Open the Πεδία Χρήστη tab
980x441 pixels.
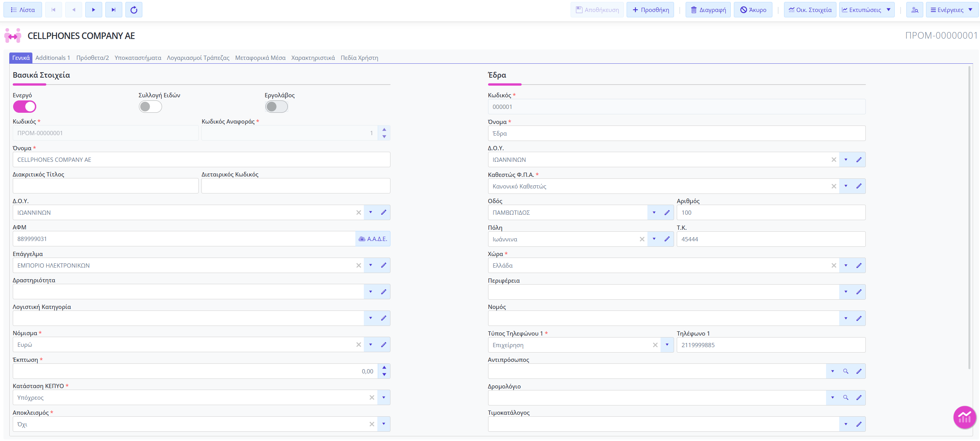coord(359,58)
